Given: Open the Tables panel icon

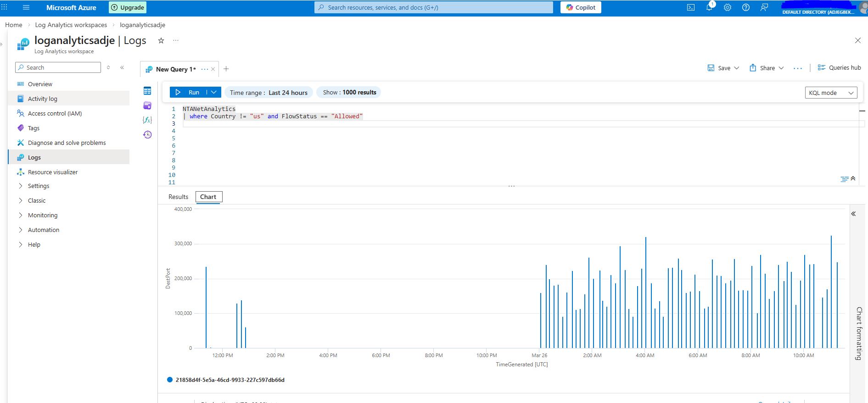Looking at the screenshot, I should 147,91.
